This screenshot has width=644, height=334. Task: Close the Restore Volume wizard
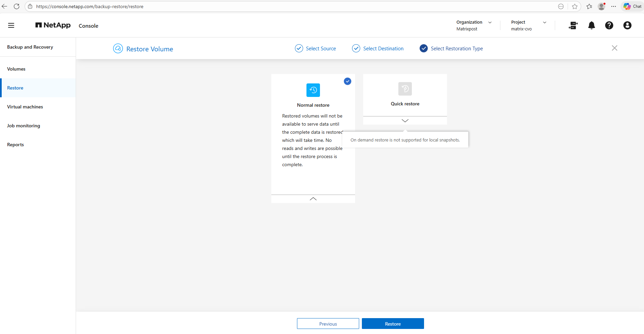(615, 48)
